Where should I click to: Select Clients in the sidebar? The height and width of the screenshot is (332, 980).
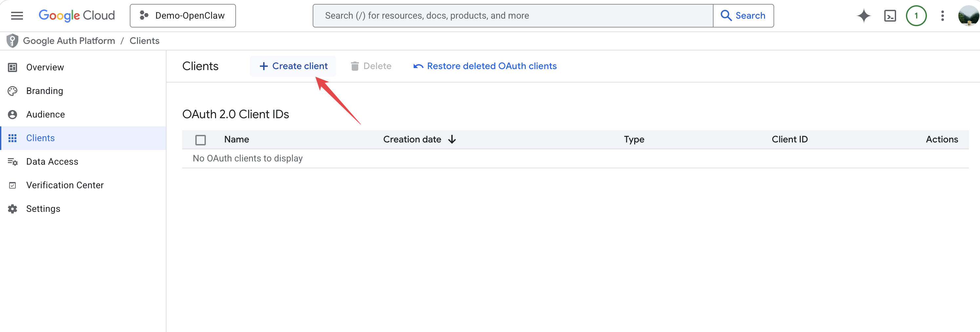tap(40, 138)
